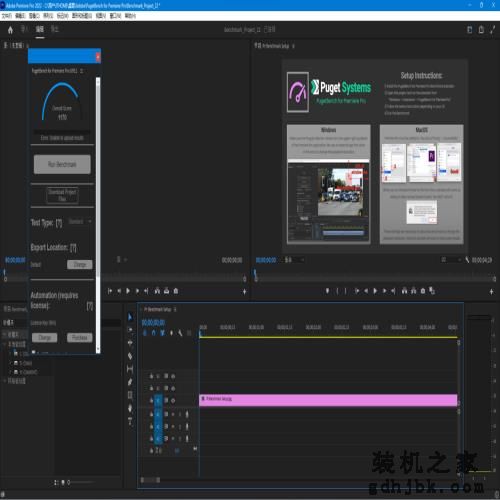Toggle V2 track lock
The image size is (500, 500).
151,388
